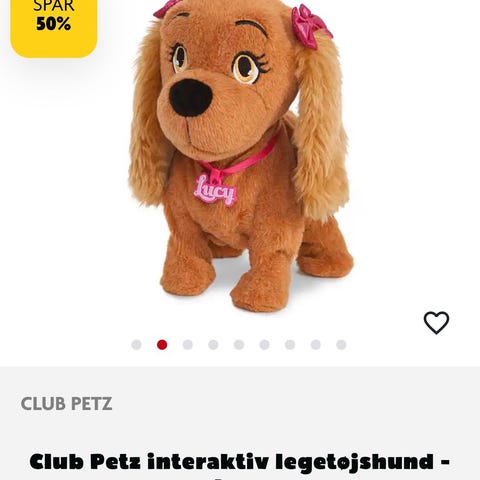Viewport: 480px width, 480px height.
Task: Jump to seventh image carousel dot
Action: pos(290,345)
